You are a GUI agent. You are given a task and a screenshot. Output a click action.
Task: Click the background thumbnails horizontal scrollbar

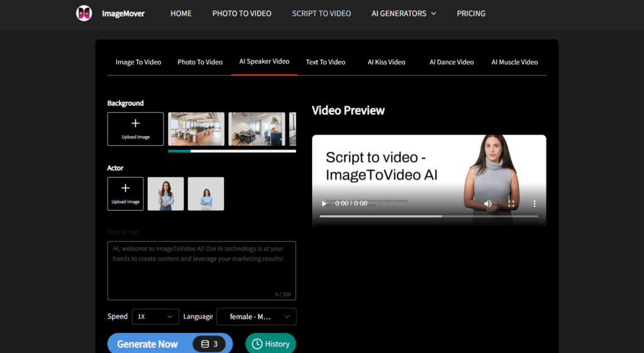(232, 151)
